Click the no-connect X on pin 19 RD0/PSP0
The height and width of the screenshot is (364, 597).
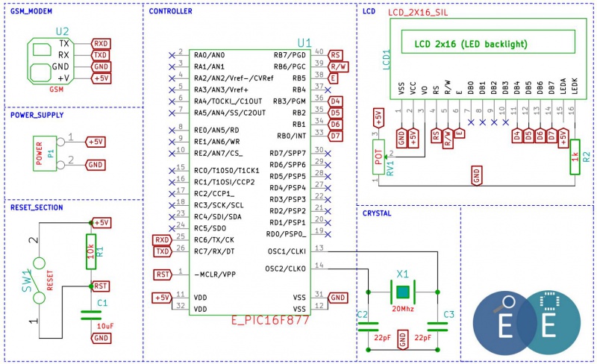tap(328, 234)
